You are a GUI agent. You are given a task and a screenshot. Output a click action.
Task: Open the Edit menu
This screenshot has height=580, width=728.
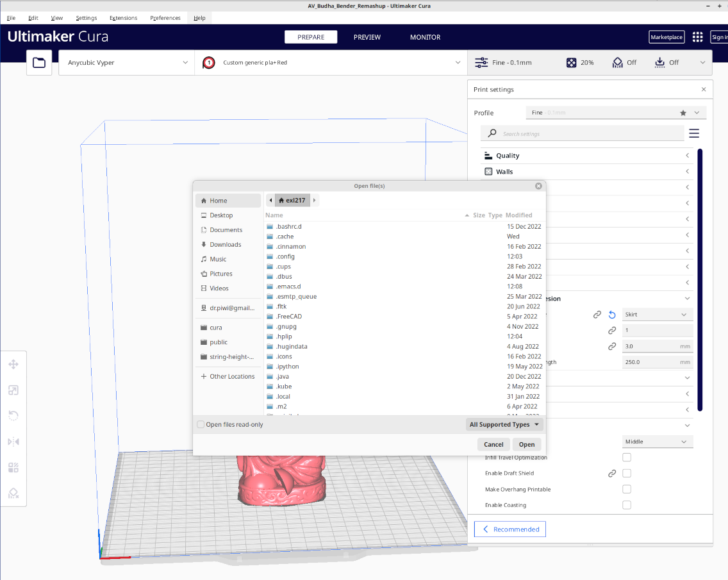pos(33,18)
